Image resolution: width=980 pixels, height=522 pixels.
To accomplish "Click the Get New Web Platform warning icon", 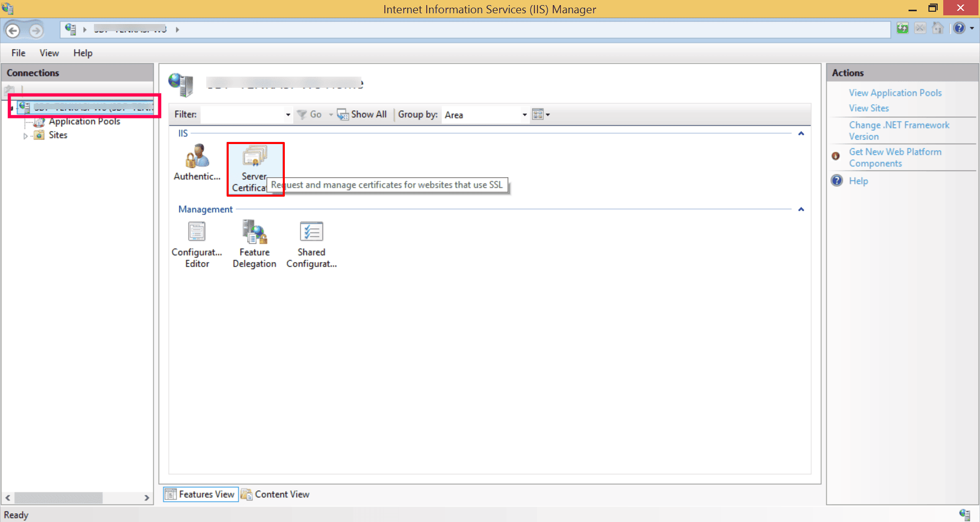I will coord(836,156).
